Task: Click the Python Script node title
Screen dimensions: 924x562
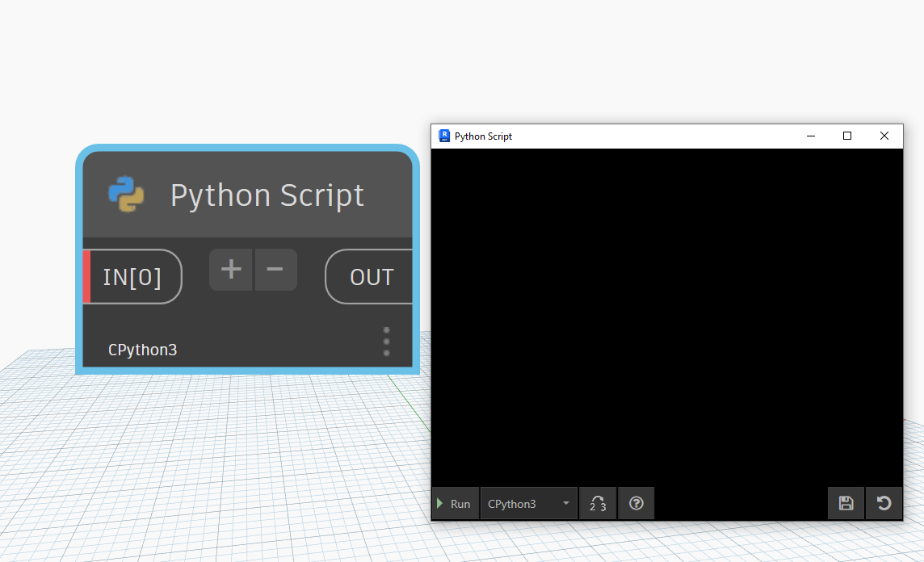Action: point(267,195)
